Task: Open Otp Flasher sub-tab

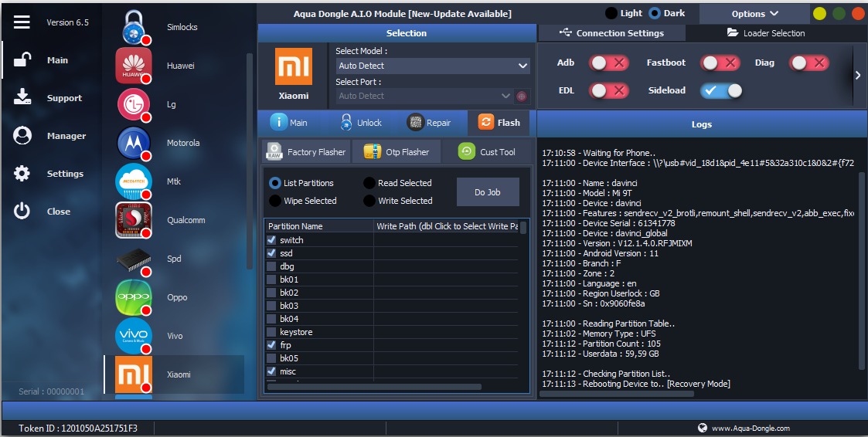Action: (x=397, y=151)
